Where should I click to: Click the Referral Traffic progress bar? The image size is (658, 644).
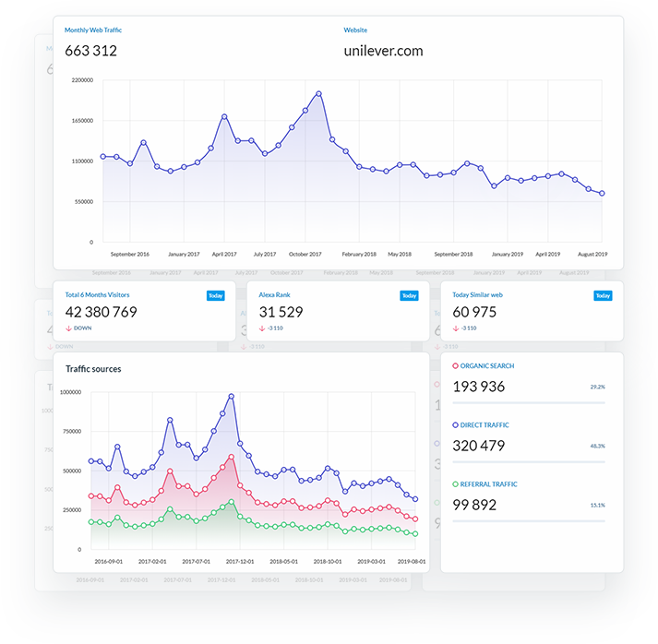(x=529, y=521)
